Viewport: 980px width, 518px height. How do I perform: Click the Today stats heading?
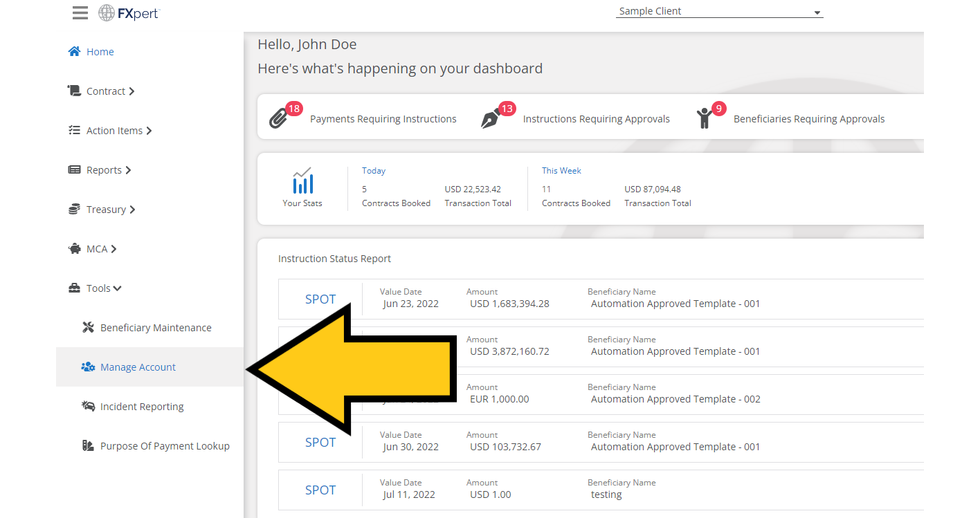tap(374, 170)
